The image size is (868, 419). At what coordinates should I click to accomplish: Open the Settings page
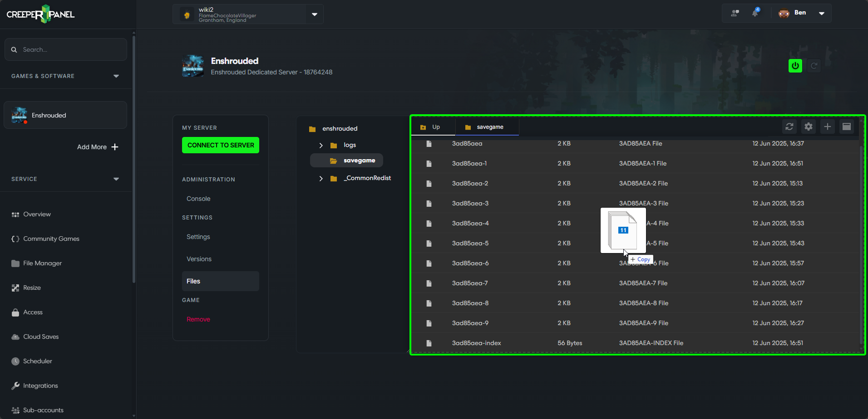coord(198,237)
